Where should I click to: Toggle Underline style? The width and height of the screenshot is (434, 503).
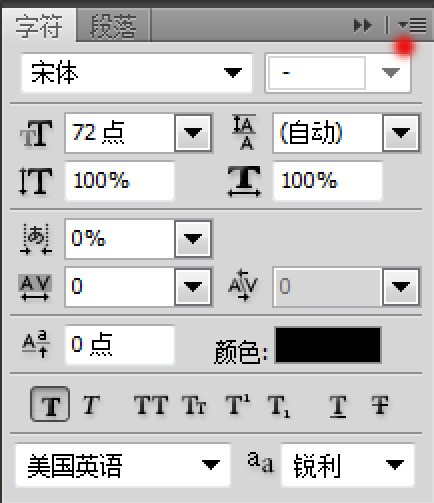coord(338,406)
